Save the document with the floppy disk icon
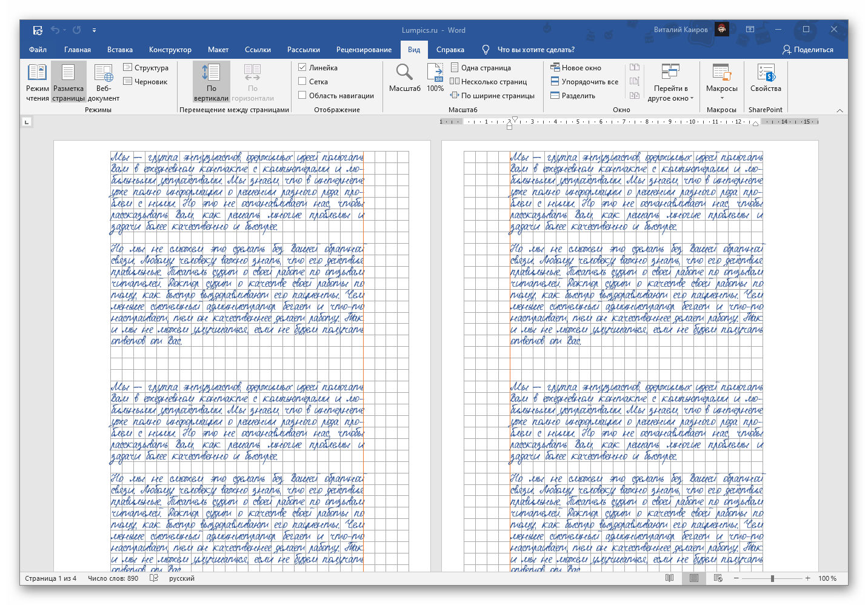The image size is (868, 605). tap(38, 30)
